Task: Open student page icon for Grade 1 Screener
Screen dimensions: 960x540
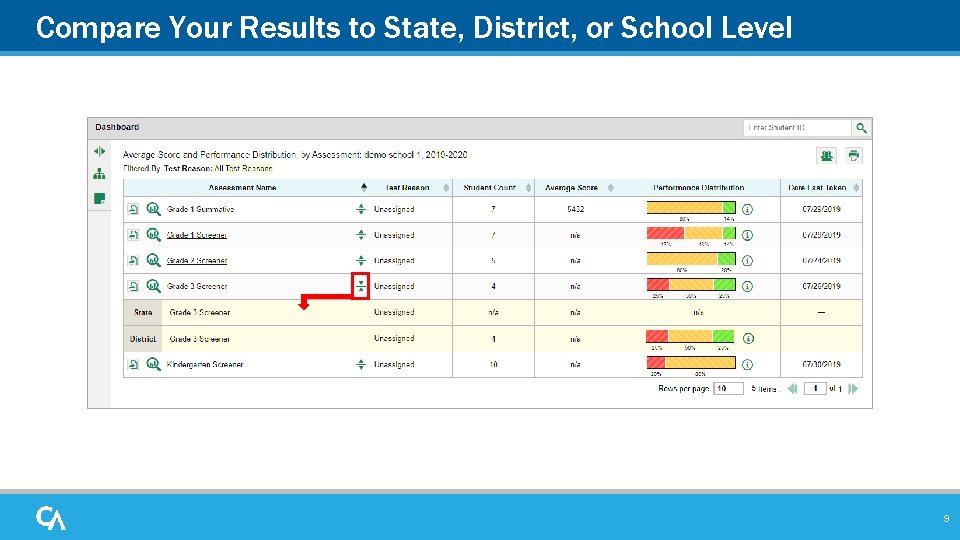Action: coord(133,235)
